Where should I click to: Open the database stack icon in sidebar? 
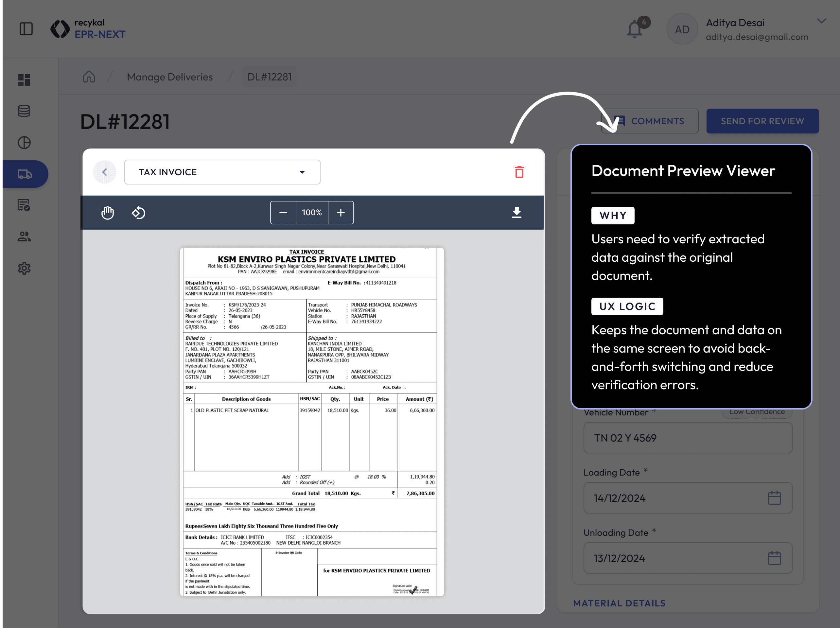point(24,111)
